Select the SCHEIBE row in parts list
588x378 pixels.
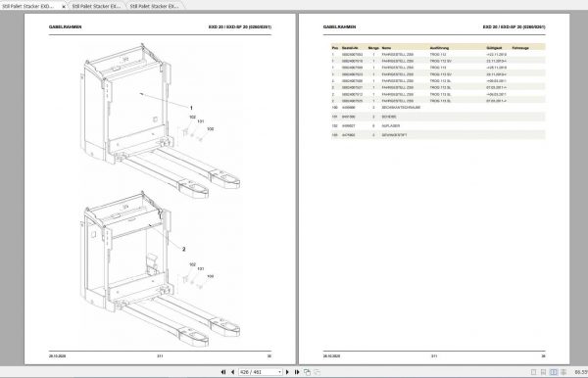coord(438,117)
